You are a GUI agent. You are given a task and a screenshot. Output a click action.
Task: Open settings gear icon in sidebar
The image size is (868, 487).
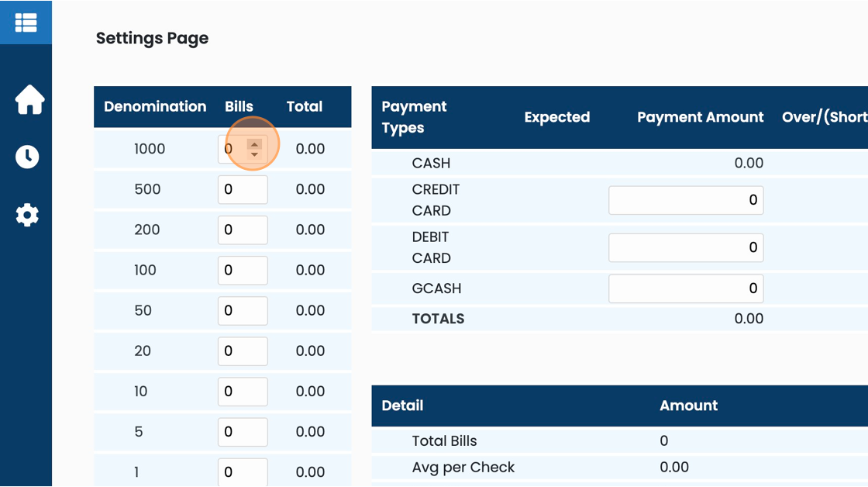[27, 215]
